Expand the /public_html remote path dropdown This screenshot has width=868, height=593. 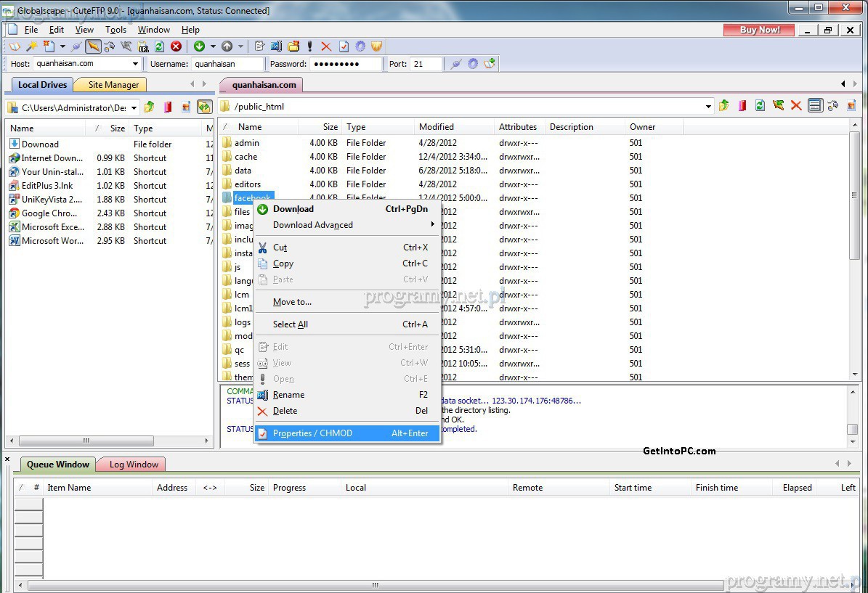[x=708, y=107]
